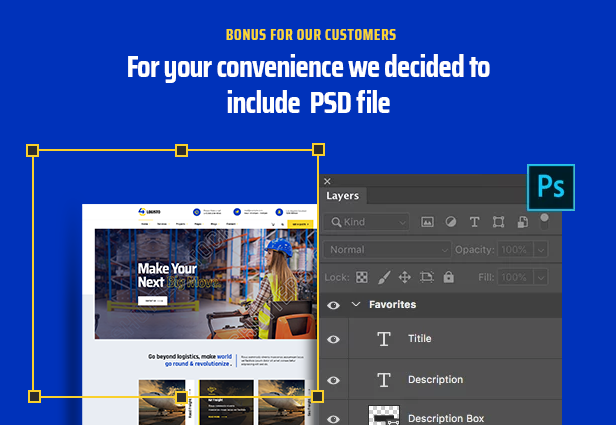Toggle the layer filtering switch
Viewport: 616px width, 425px height.
[x=544, y=222]
